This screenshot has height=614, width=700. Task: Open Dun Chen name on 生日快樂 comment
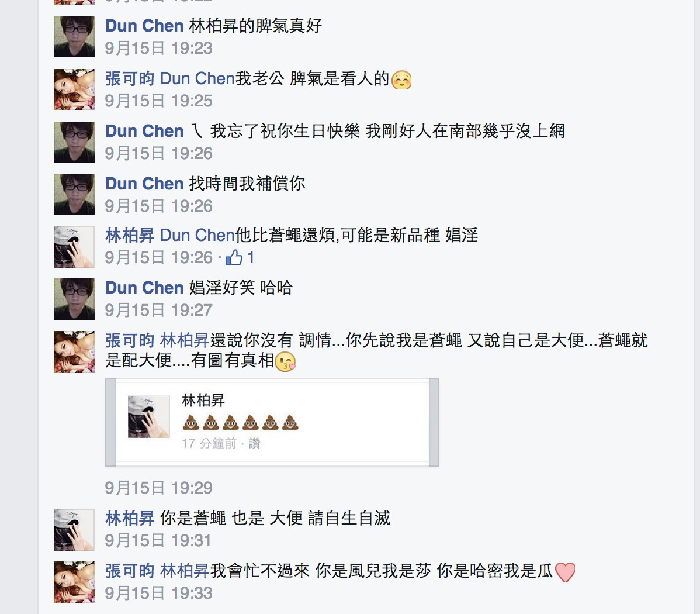[x=144, y=132]
